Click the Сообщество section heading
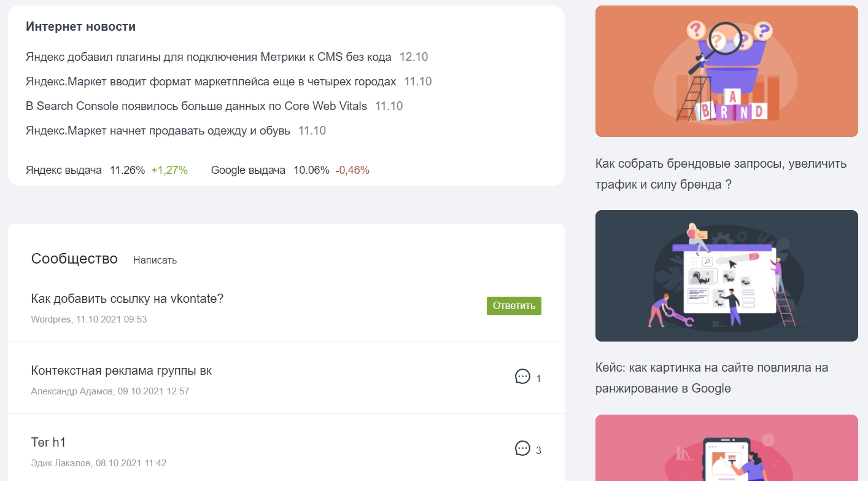Viewport: 868px width, 481px height. [x=74, y=259]
